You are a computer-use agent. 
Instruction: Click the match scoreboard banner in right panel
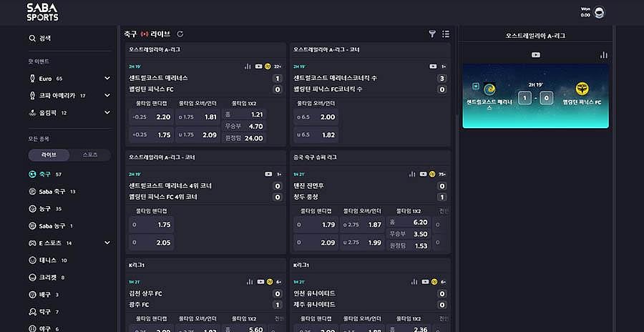point(535,97)
